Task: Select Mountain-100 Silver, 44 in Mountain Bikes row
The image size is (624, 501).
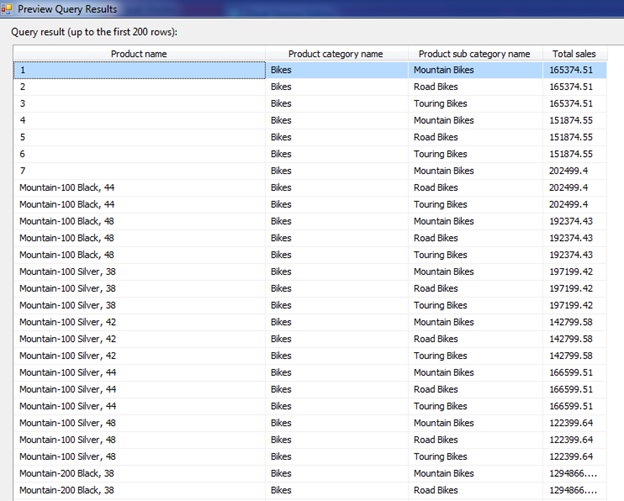Action: [139, 372]
